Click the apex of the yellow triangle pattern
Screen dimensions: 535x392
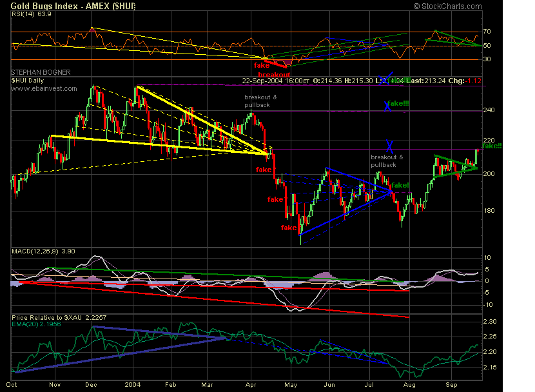pos(268,153)
